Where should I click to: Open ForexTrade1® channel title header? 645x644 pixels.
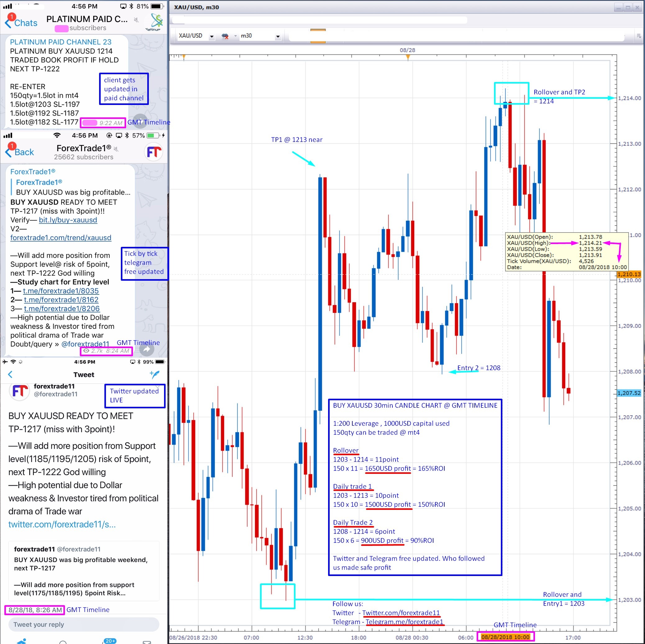point(84,148)
